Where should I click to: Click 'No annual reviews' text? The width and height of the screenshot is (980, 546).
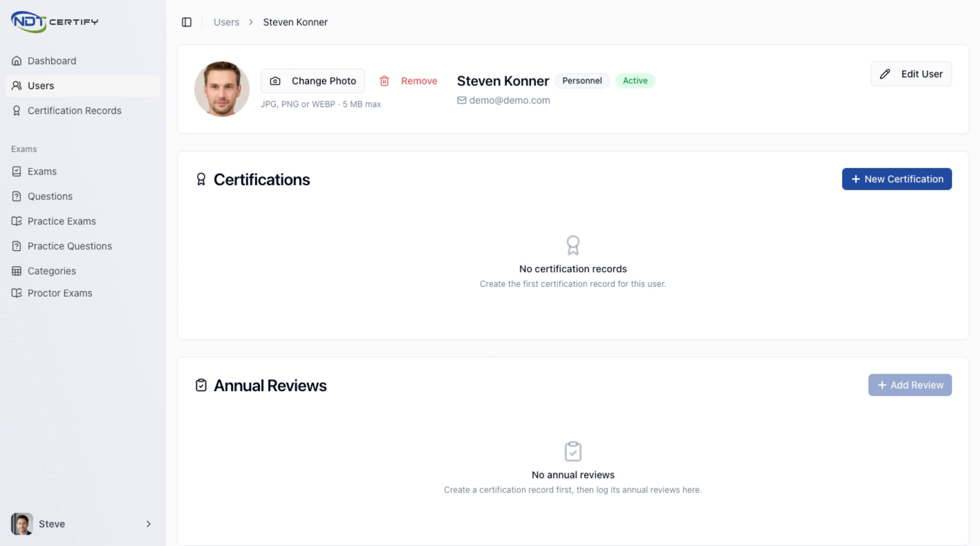[x=573, y=475]
